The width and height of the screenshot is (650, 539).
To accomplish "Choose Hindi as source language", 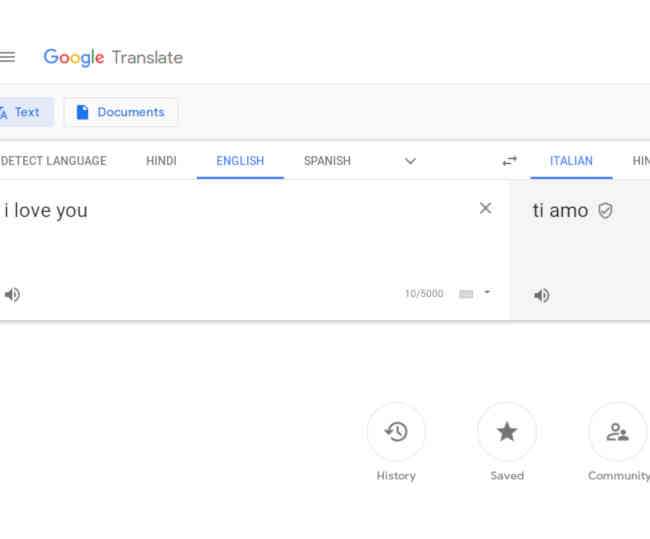I will tap(161, 161).
